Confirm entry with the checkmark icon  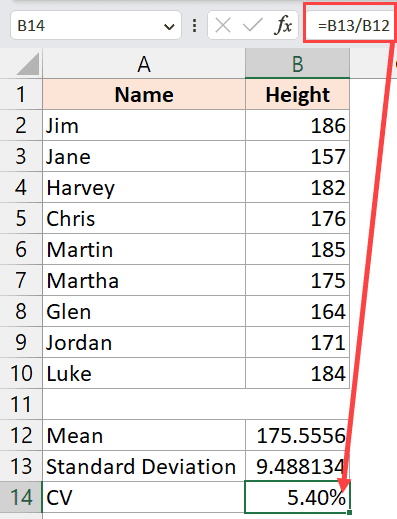[253, 25]
